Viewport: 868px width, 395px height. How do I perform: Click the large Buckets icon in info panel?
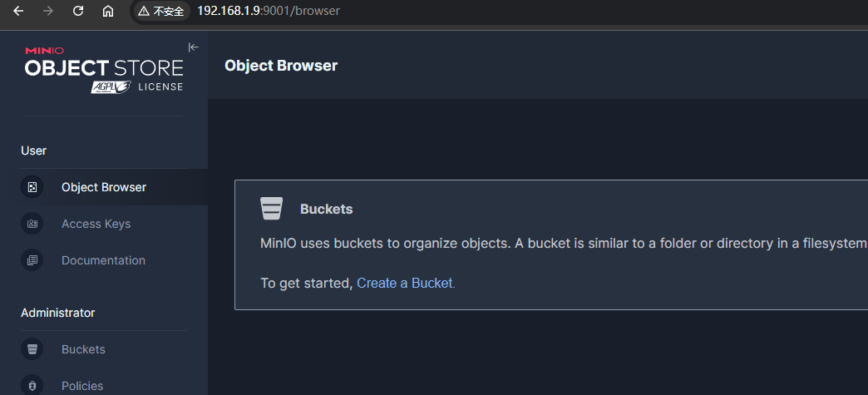[272, 209]
